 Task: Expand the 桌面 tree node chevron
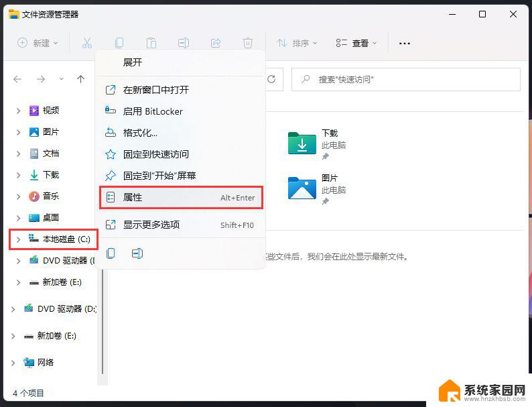18,218
